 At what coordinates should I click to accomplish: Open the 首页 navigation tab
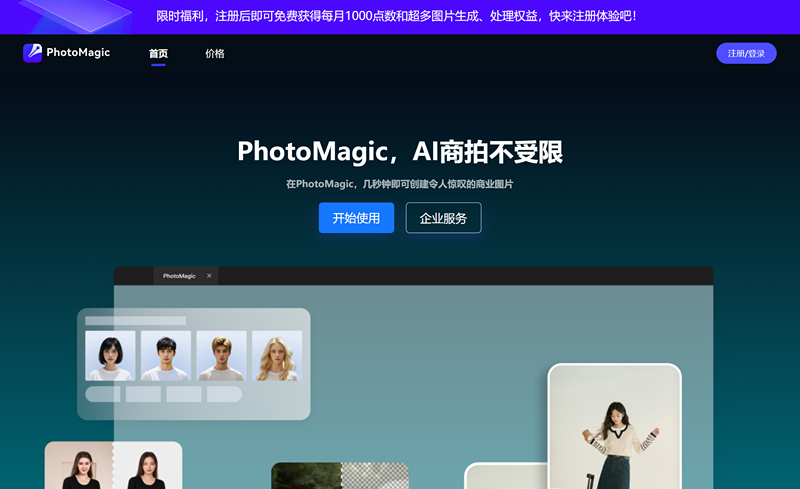[x=158, y=54]
